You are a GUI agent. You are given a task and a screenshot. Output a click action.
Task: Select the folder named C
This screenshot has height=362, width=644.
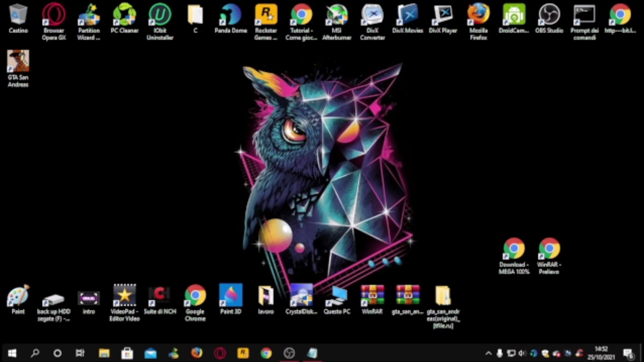click(x=195, y=19)
